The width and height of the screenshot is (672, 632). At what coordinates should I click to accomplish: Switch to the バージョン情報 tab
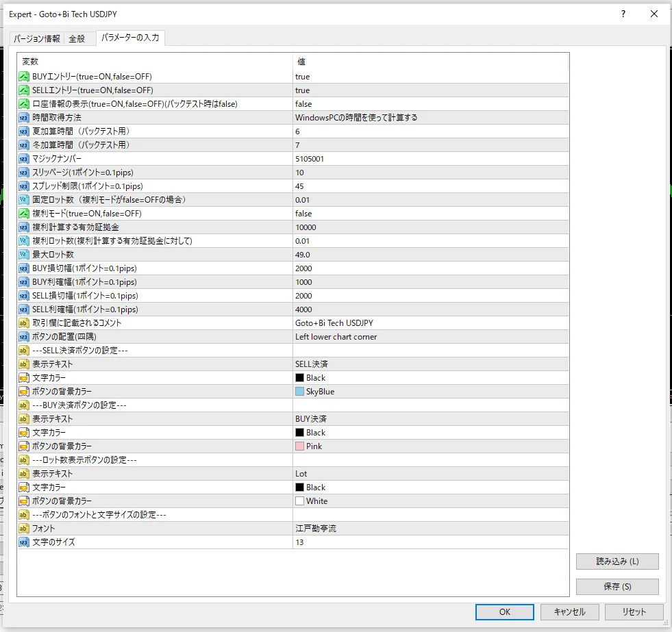[37, 39]
